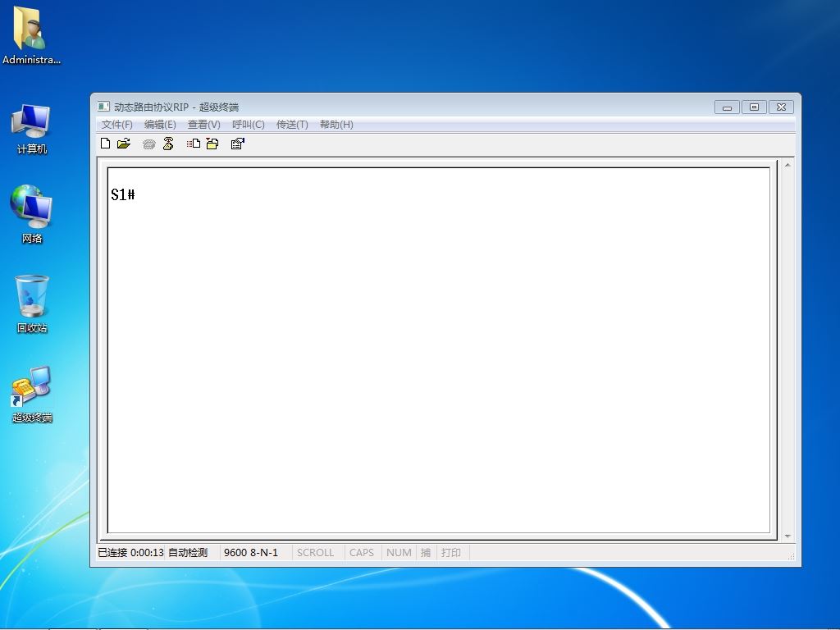Click the 捕 capture status indicator
The image size is (840, 630).
pyautogui.click(x=426, y=552)
